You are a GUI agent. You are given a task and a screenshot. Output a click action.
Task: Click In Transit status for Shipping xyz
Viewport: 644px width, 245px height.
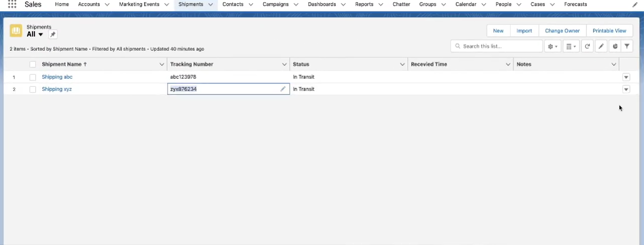click(304, 89)
